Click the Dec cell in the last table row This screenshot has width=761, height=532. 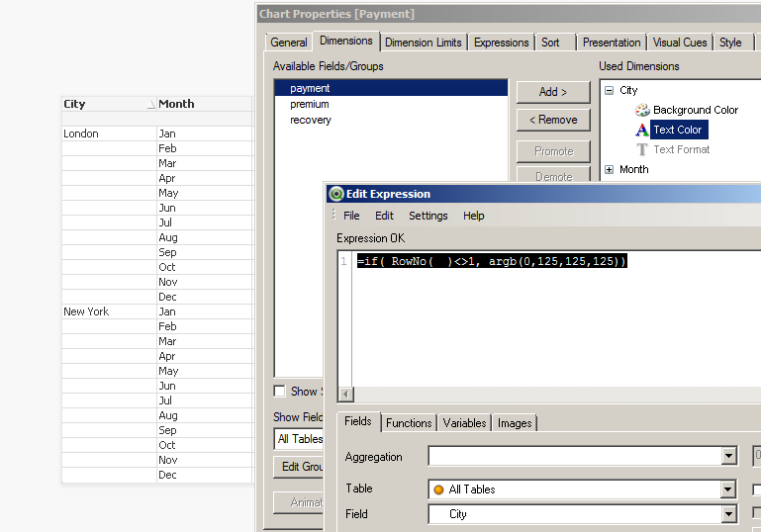coord(204,476)
